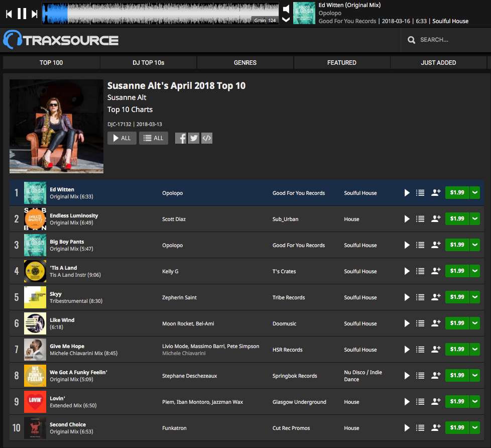
Task: Play the Skyy track
Action: pyautogui.click(x=407, y=297)
